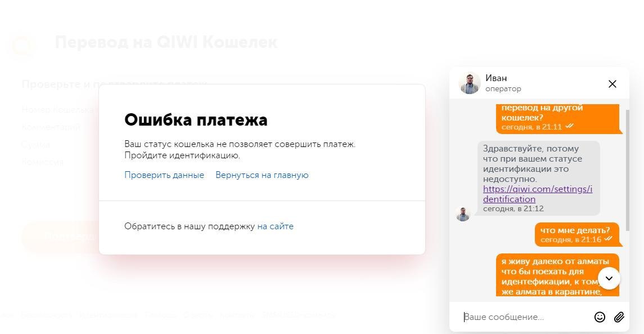Click the "сегодня, в 21:12" timestamp
This screenshot has height=334, width=644.
click(x=514, y=209)
